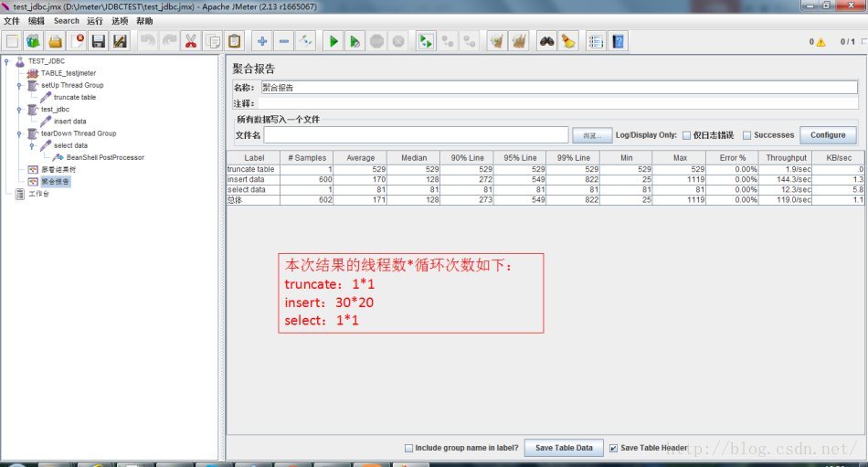
Task: Click the 工作台 workbench icon
Action: 20,194
